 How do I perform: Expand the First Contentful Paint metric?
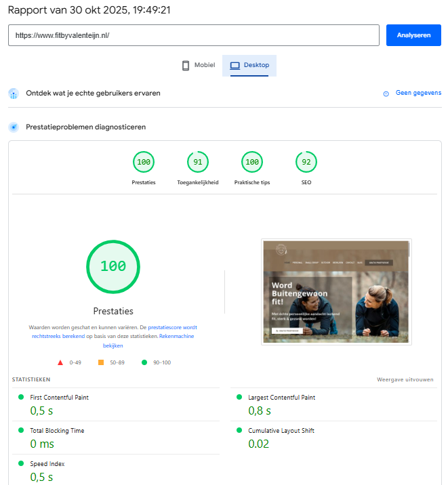[x=60, y=398]
